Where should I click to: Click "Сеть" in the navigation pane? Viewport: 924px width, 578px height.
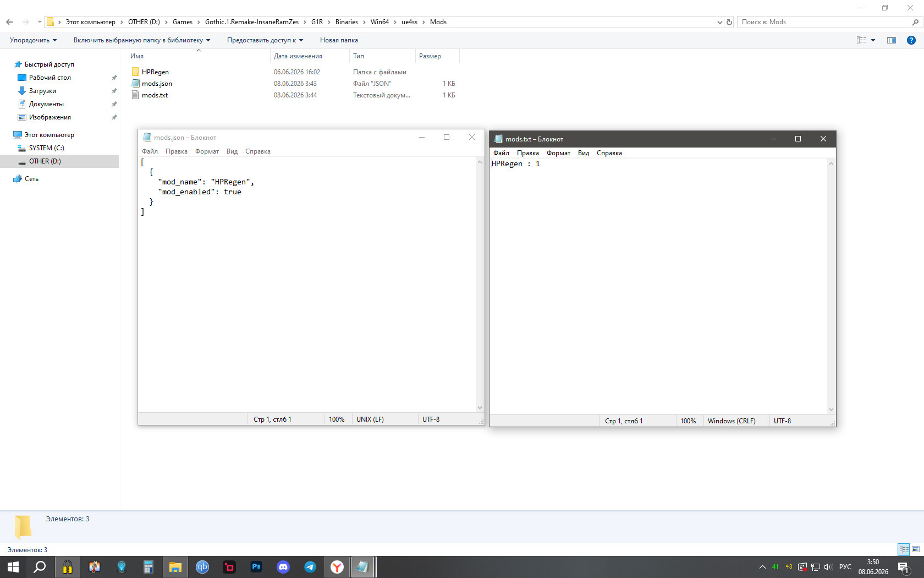pyautogui.click(x=31, y=179)
